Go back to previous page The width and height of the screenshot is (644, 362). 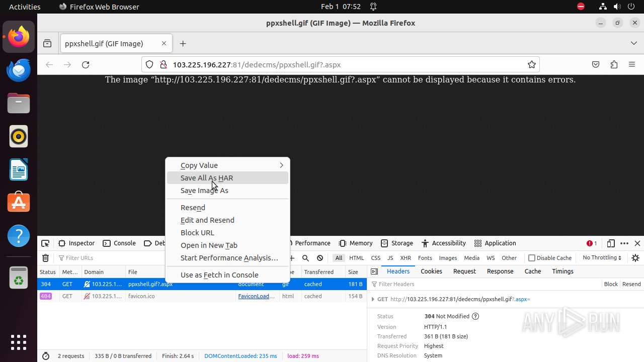coord(49,64)
